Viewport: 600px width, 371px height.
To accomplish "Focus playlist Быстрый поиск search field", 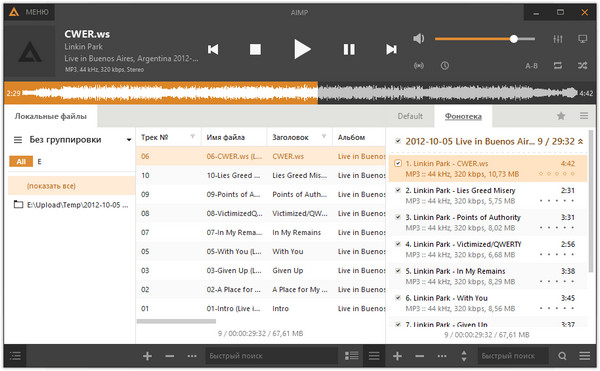I will [x=513, y=356].
